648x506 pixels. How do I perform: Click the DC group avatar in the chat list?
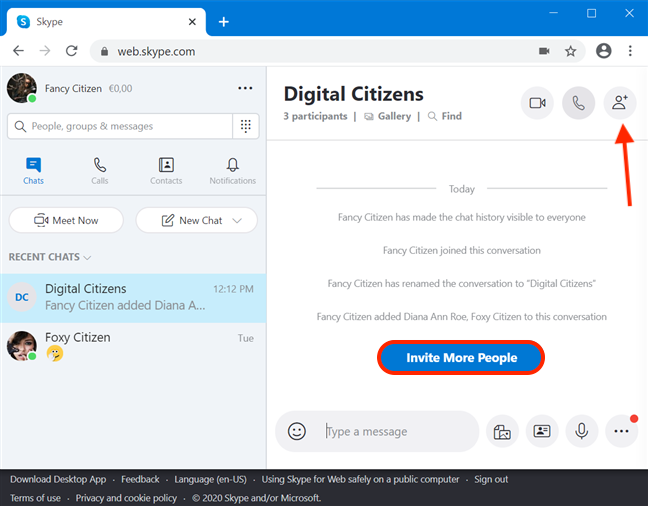22,297
